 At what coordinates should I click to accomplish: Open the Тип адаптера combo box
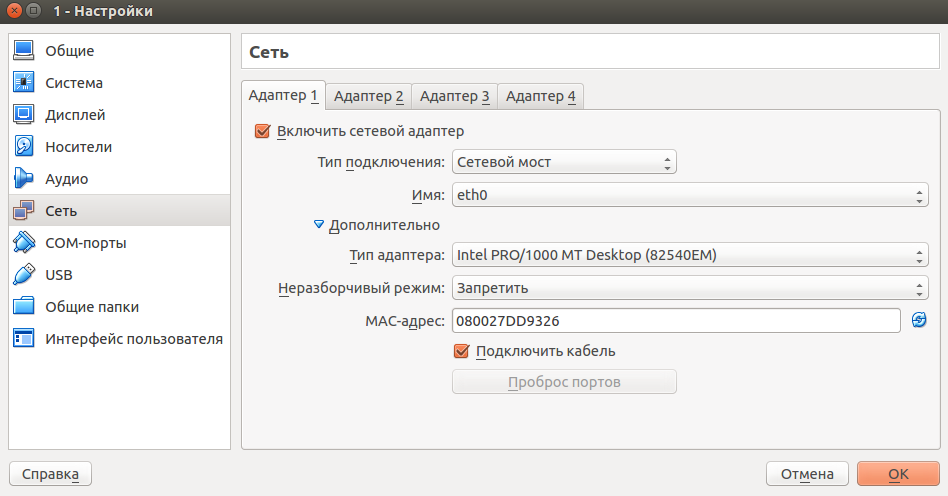(690, 256)
